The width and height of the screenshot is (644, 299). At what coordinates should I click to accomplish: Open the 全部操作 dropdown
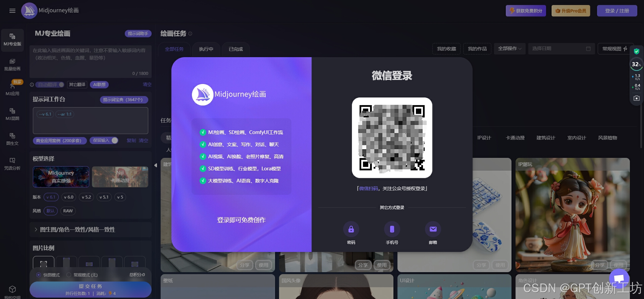509,49
